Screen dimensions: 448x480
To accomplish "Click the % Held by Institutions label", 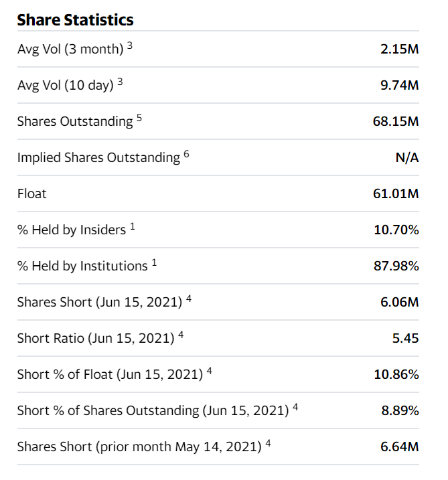I will click(82, 266).
